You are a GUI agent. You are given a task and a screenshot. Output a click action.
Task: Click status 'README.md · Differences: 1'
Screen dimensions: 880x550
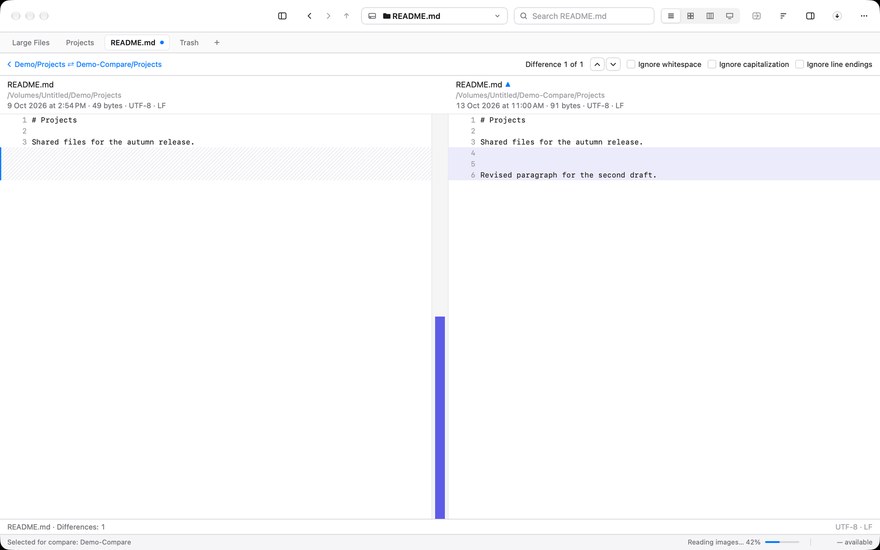[56, 527]
